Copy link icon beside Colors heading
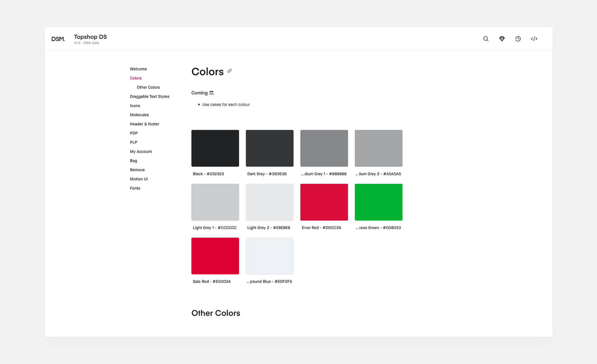This screenshot has width=597, height=364. point(229,71)
